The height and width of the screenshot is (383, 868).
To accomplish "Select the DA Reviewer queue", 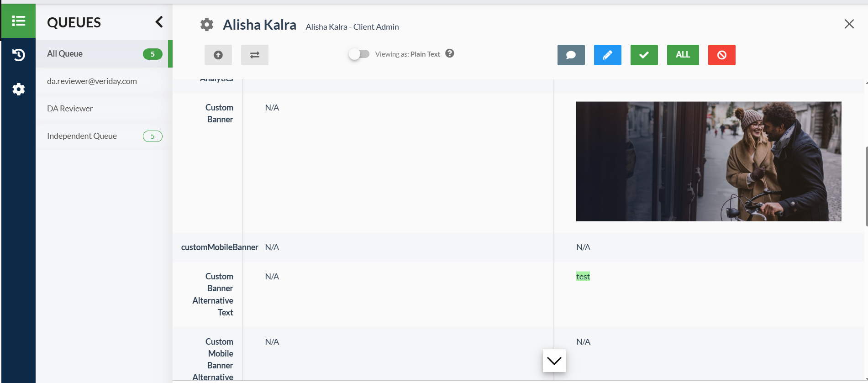I will pos(70,109).
